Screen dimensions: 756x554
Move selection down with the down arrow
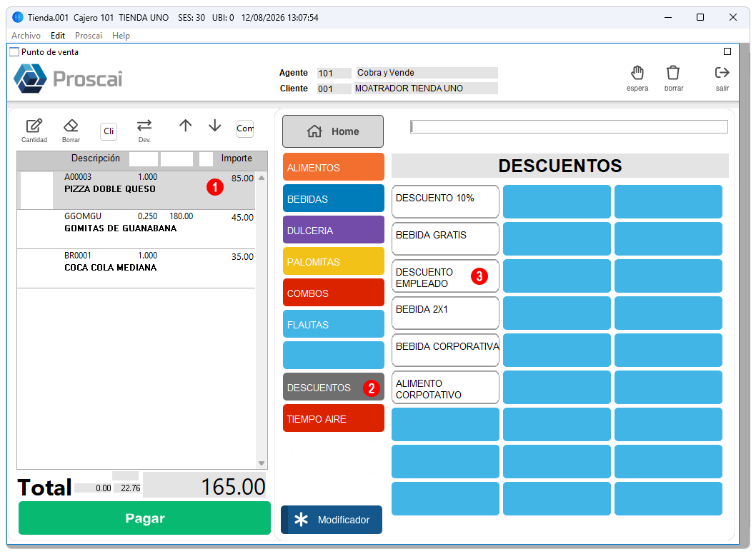coord(214,126)
